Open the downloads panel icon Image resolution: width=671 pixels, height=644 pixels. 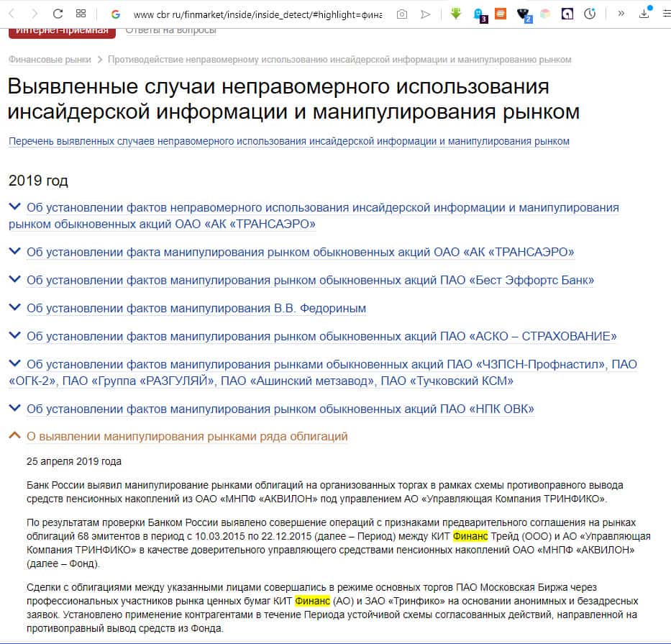[644, 13]
